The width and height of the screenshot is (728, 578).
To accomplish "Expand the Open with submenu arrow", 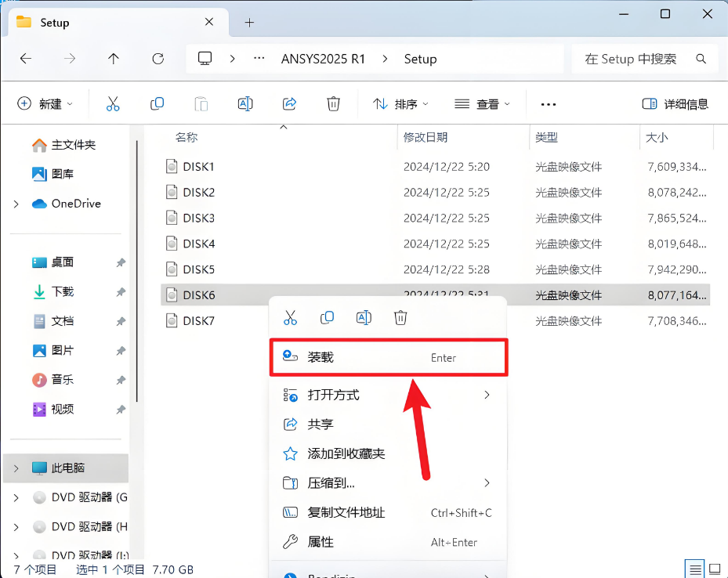I will [x=487, y=395].
